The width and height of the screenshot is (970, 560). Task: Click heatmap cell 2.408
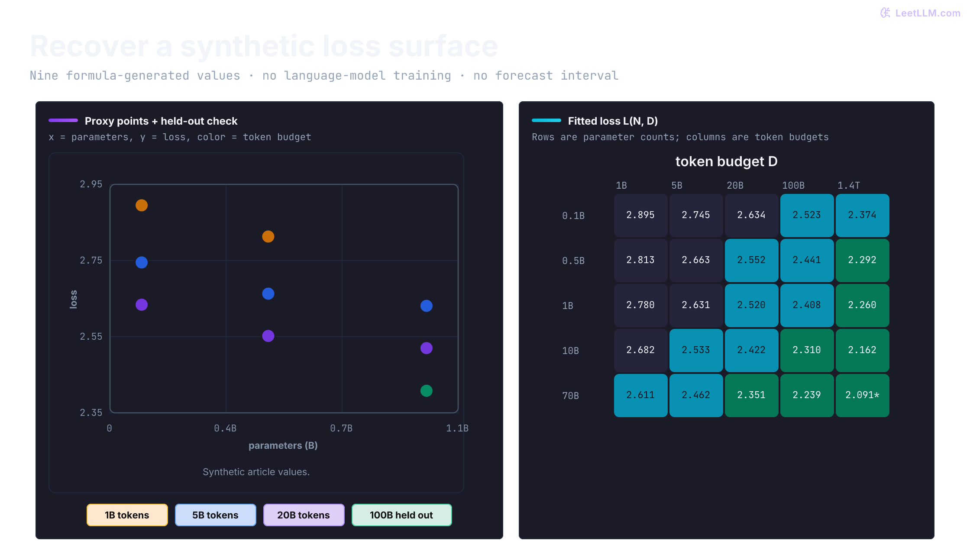click(x=807, y=306)
